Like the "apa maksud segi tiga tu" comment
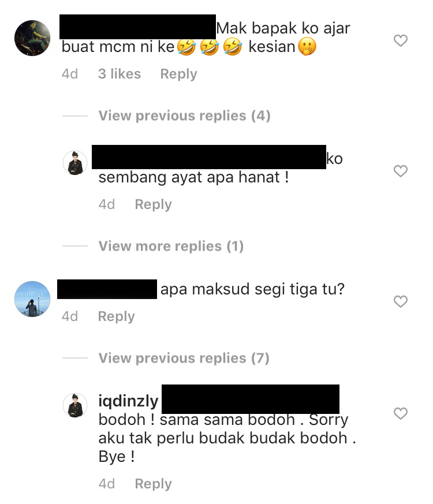This screenshot has height=504, width=433. click(401, 301)
